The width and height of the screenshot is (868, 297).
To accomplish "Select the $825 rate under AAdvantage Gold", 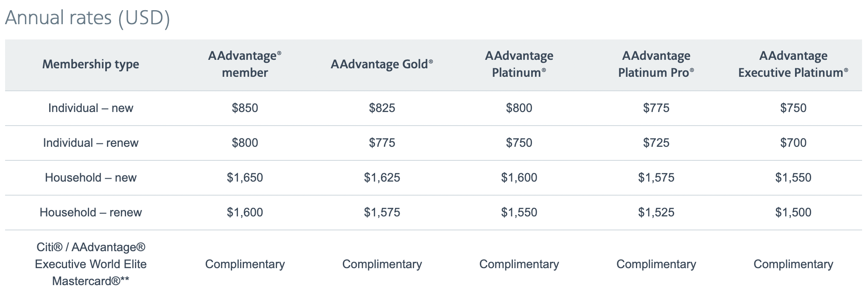I will 382,108.
